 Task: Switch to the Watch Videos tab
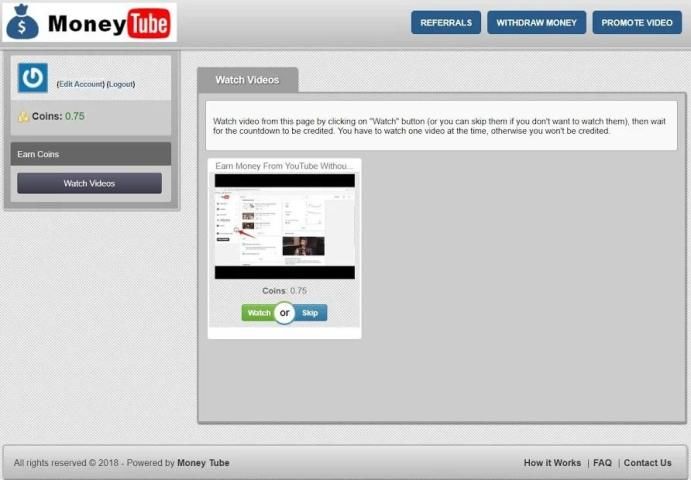click(x=247, y=79)
